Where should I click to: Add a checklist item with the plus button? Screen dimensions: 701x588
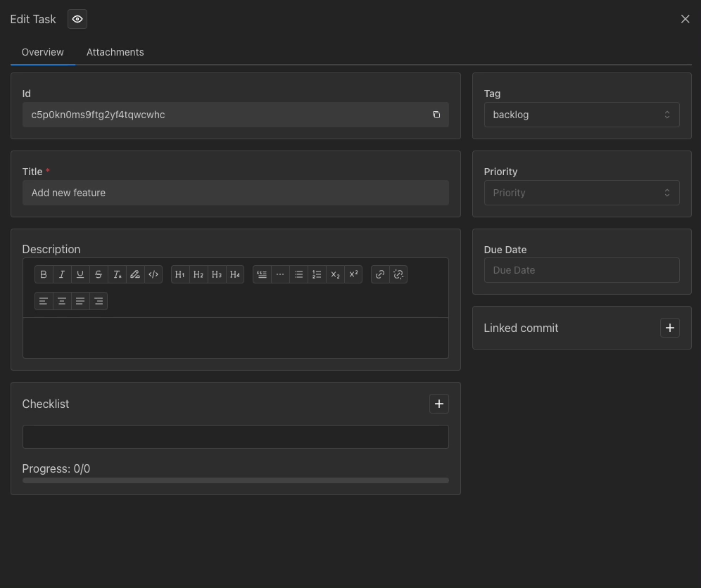[438, 404]
